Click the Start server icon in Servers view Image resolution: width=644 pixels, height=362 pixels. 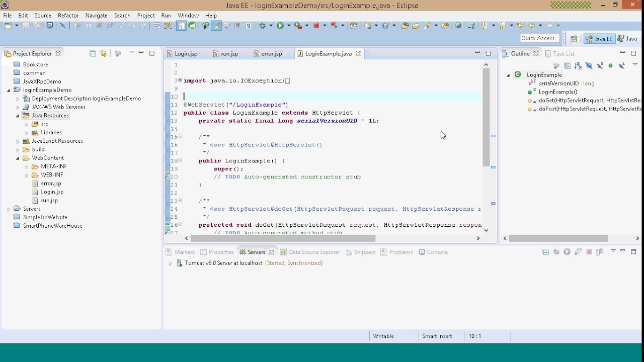[x=567, y=252]
